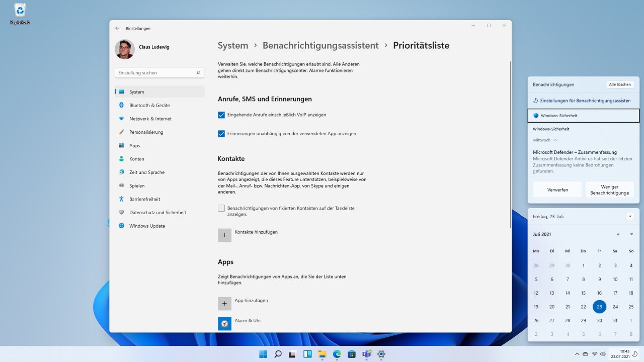Open Netzwerk & Internet settings
Image resolution: width=644 pixels, height=362 pixels.
(x=159, y=119)
